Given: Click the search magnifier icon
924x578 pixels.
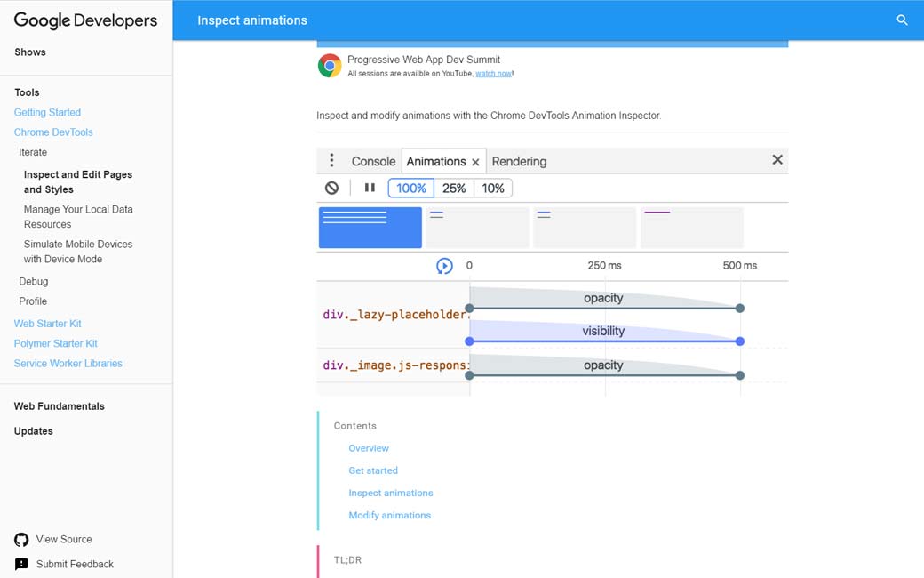Looking at the screenshot, I should tap(902, 20).
